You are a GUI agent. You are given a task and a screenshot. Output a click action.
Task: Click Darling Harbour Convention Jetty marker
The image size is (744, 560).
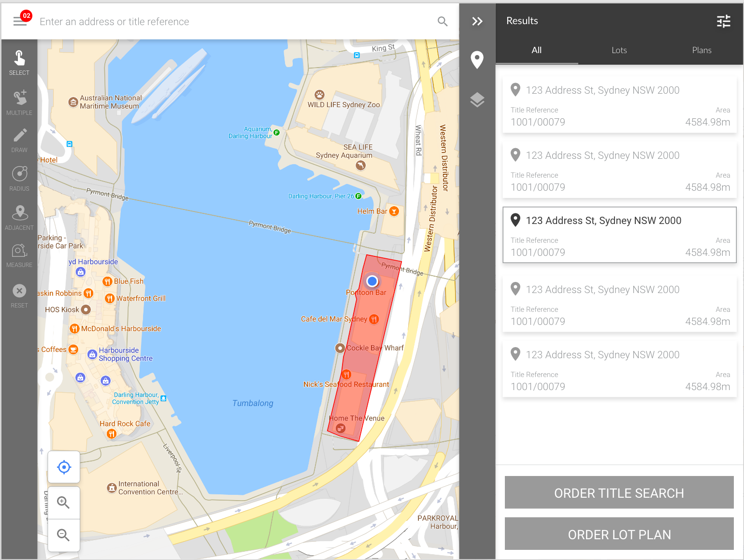[163, 398]
